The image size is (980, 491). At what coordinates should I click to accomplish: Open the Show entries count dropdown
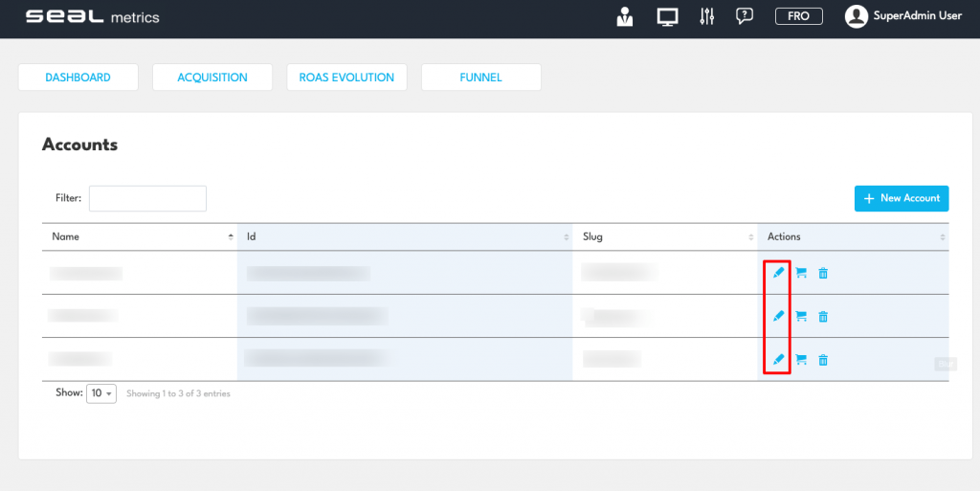tap(101, 393)
